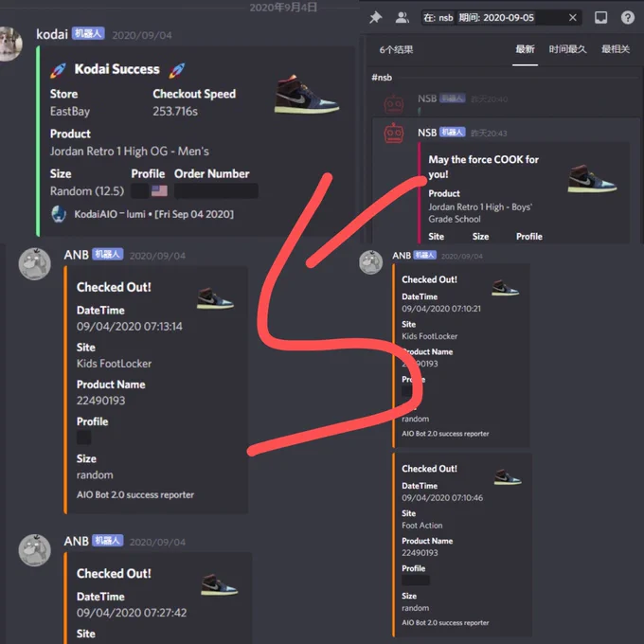Show member list icon
This screenshot has width=644, height=644.
pyautogui.click(x=402, y=17)
